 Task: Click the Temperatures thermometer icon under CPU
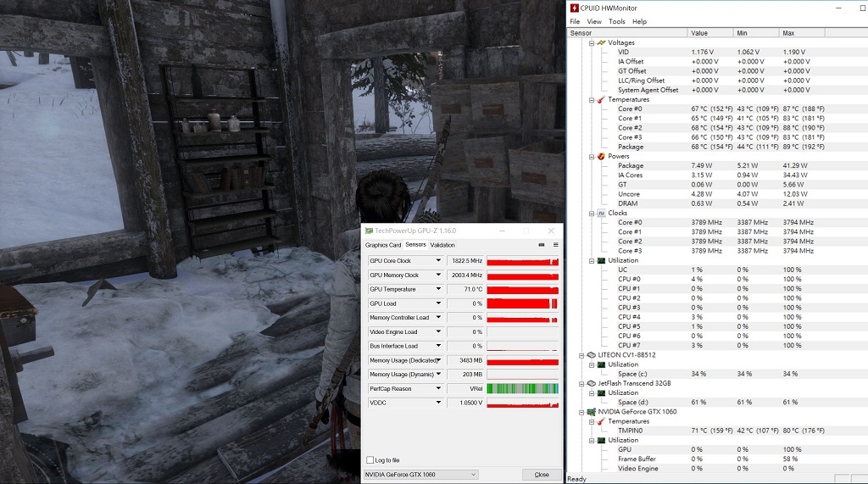pos(601,100)
